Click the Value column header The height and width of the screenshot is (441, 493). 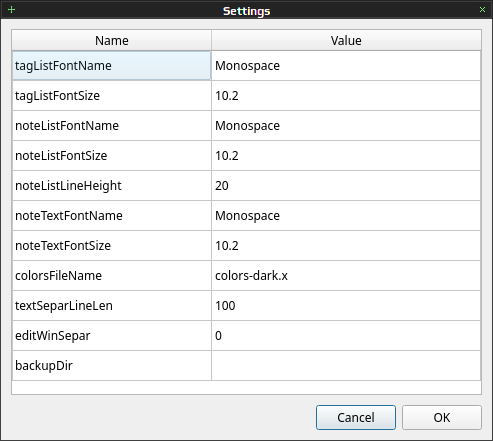[x=346, y=40]
